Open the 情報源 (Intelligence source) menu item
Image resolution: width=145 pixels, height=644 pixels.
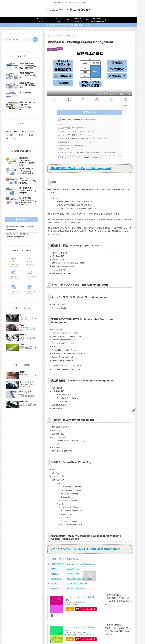point(97,20)
